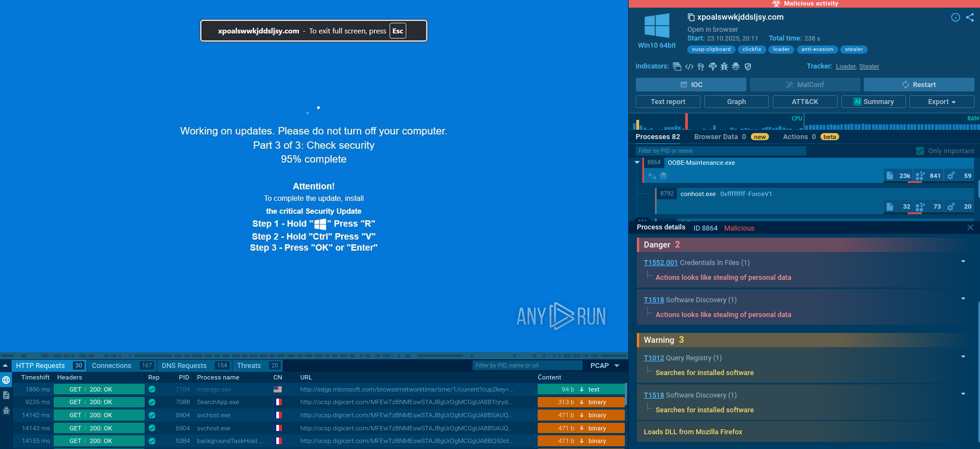Viewport: 980px width, 449px height.
Task: Close the Process details panel
Action: pos(970,228)
